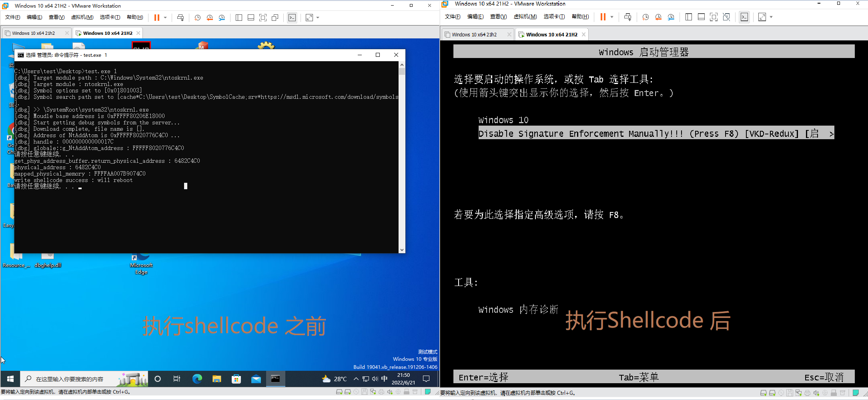
Task: Switch to inactive 'Windows 10 x64 21h2' tab on right
Action: [x=474, y=35]
